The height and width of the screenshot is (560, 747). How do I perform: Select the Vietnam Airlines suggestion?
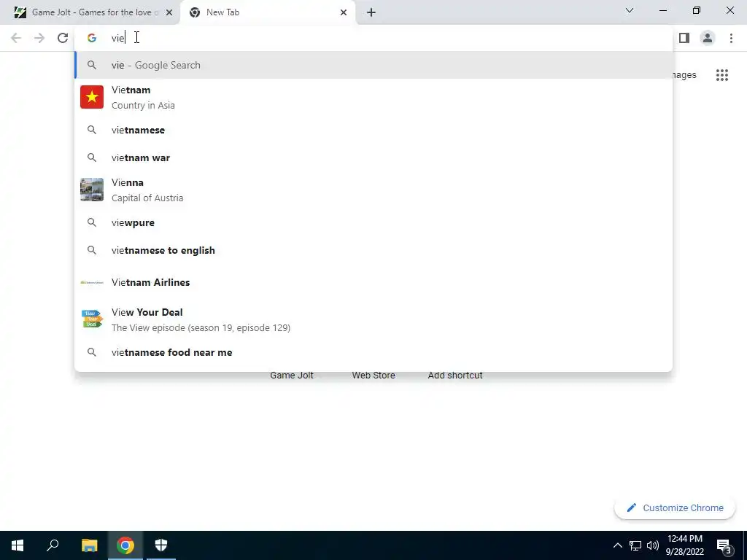[x=373, y=282]
